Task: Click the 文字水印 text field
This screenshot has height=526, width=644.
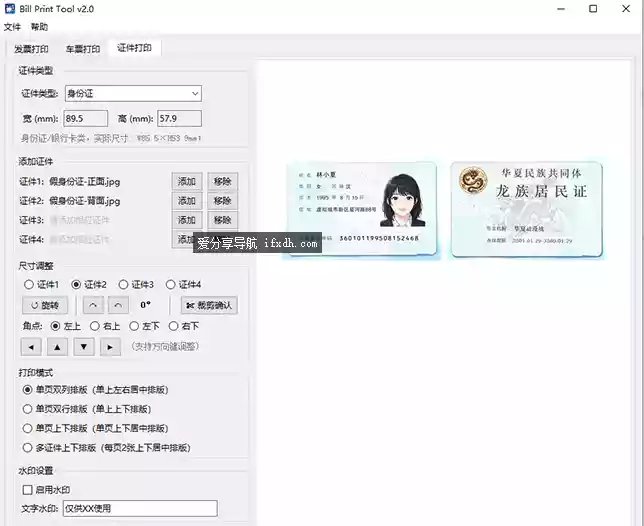Action: point(140,508)
